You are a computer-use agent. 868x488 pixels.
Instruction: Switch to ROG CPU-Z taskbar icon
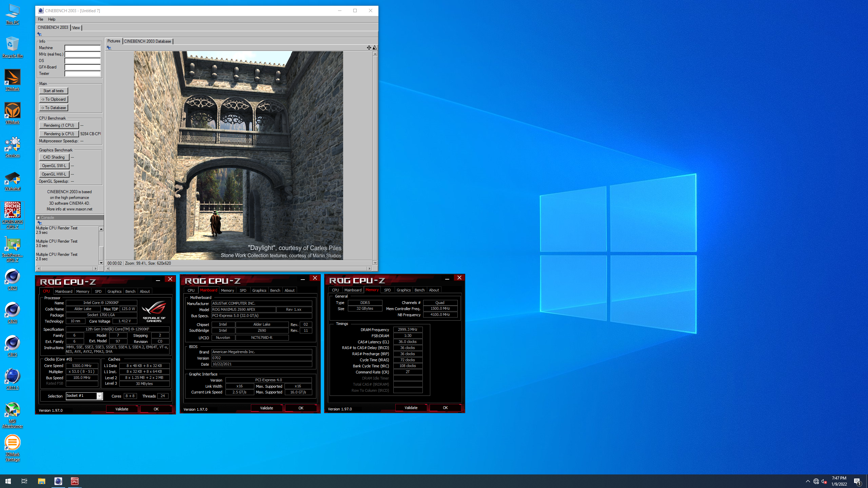tap(75, 481)
